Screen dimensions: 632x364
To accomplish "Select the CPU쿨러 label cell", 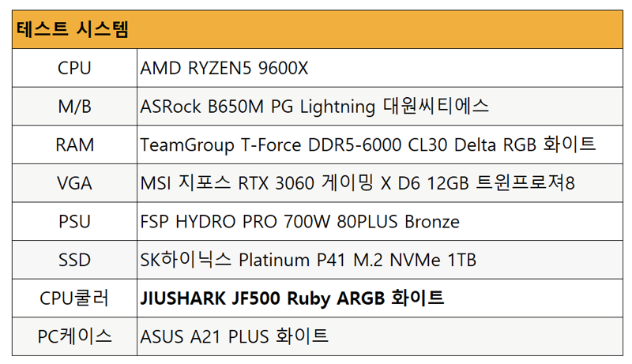I will point(74,298).
